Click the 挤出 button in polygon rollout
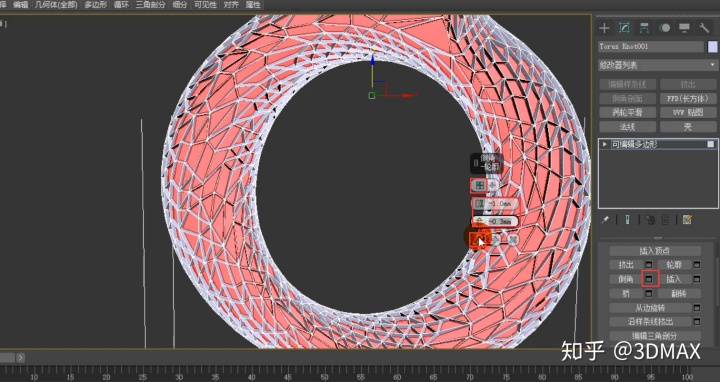This screenshot has width=720, height=382. (x=626, y=265)
